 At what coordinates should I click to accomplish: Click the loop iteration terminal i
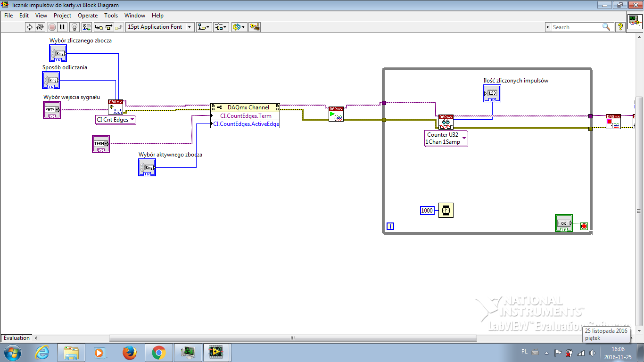(x=390, y=227)
